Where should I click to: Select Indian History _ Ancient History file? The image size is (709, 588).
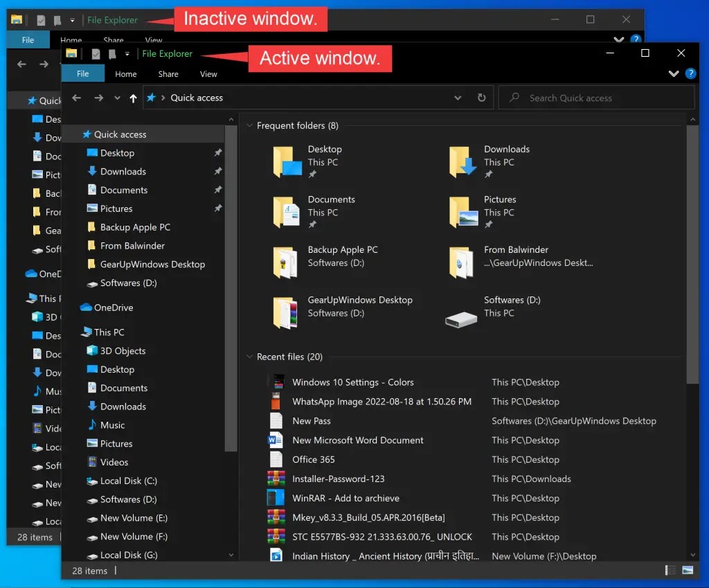tap(385, 556)
